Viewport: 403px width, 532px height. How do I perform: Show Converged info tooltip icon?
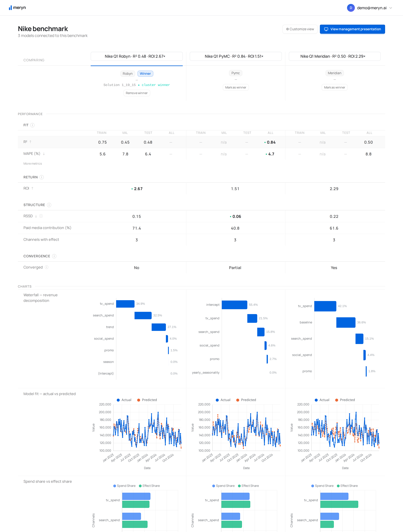[x=47, y=267]
